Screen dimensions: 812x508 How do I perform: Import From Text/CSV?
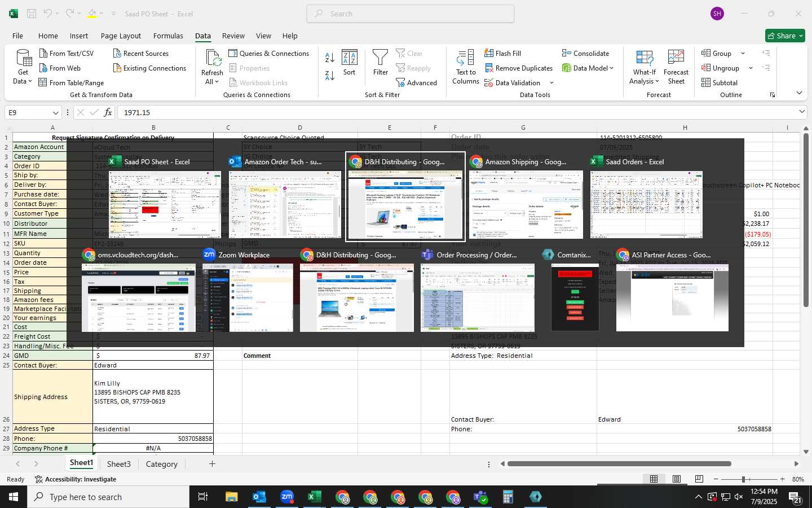[x=67, y=53]
